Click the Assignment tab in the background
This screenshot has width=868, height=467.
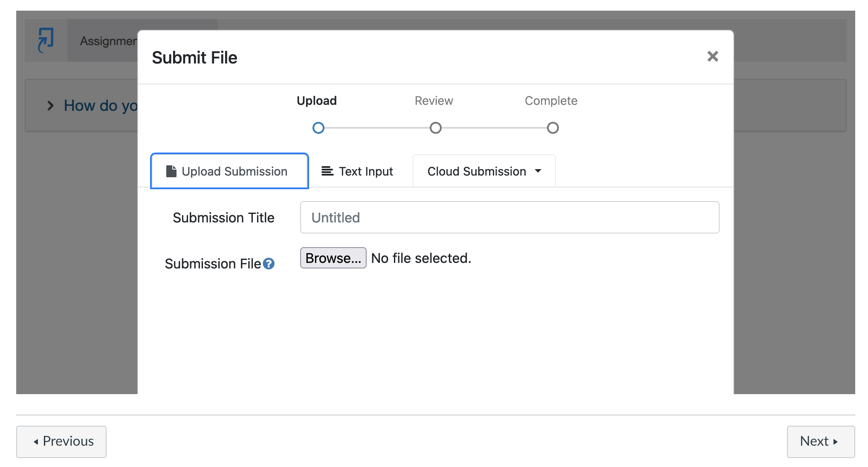tap(108, 41)
